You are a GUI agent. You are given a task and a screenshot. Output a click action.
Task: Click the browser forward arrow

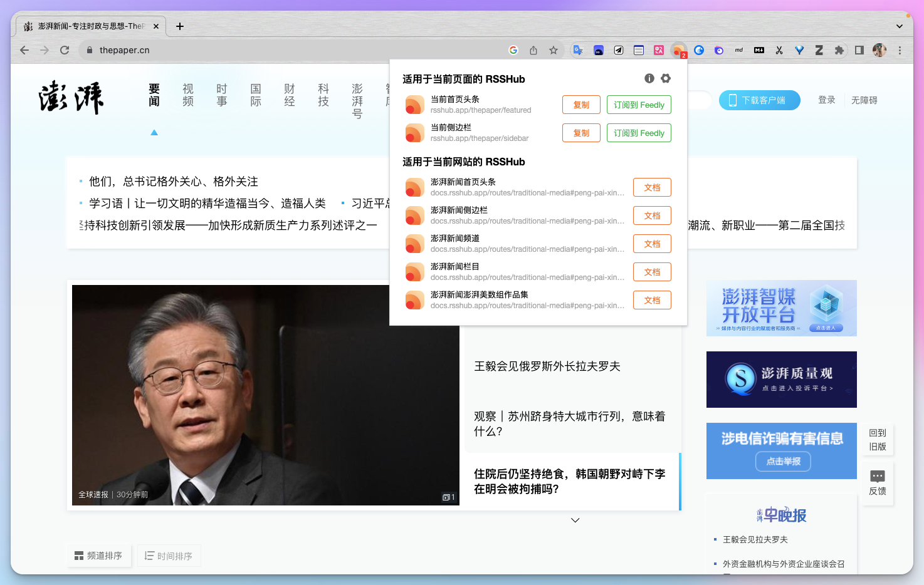45,50
